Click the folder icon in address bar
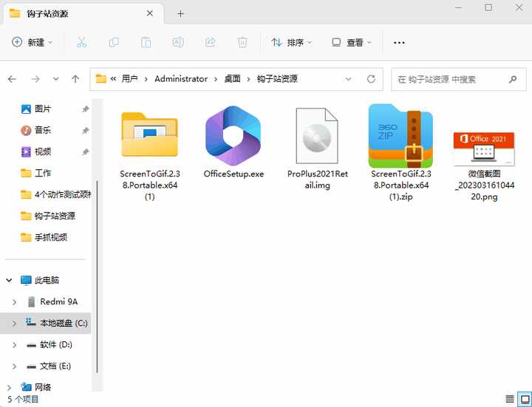Image resolution: width=532 pixels, height=407 pixels. pyautogui.click(x=100, y=79)
